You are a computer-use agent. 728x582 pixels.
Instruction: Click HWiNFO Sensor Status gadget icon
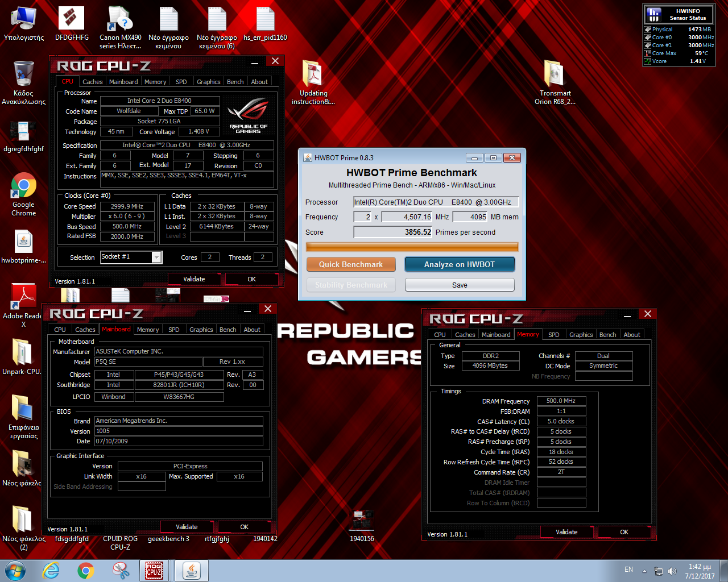[x=655, y=14]
